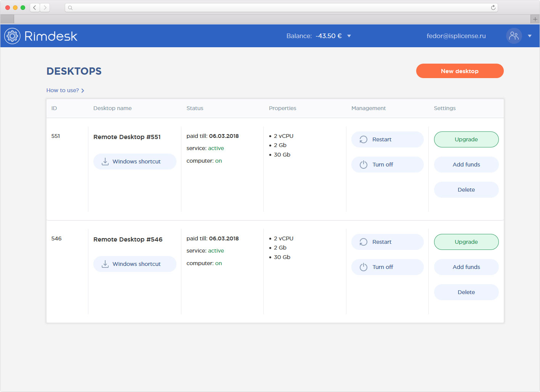Screen dimensions: 540x392
Task: Click restart icon for Remote Desktop #546
Action: 364,242
